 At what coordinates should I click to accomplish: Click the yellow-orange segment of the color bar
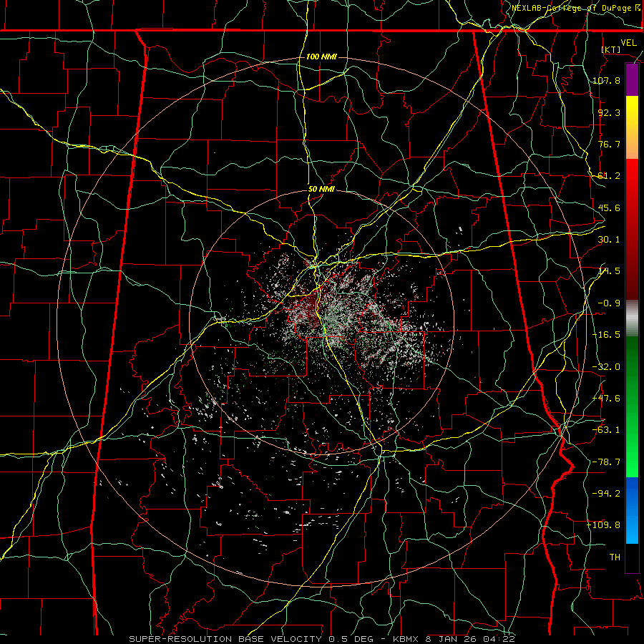coord(632,127)
